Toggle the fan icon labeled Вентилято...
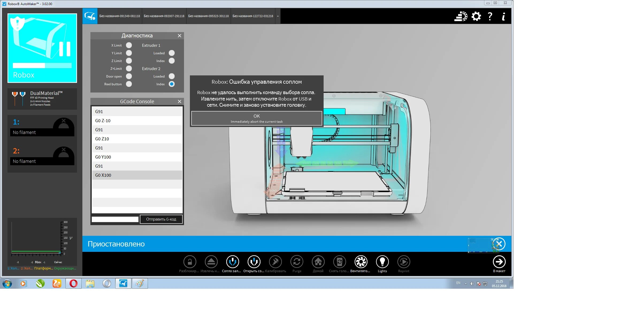 point(361,262)
